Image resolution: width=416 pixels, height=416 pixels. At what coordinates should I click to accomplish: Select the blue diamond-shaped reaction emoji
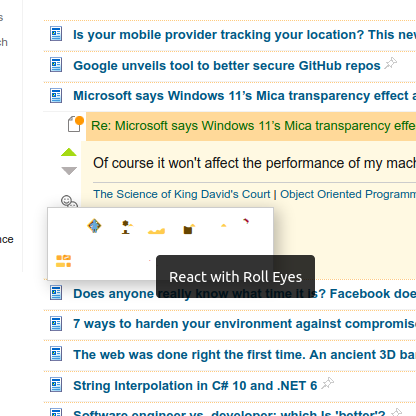[94, 226]
